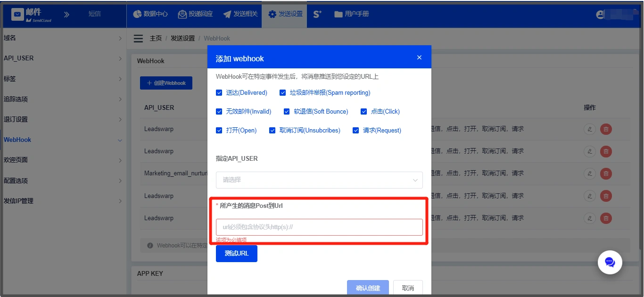Open the 指定API_USER 请选择 dropdown
Viewport: 644px width, 297px height.
tap(319, 180)
